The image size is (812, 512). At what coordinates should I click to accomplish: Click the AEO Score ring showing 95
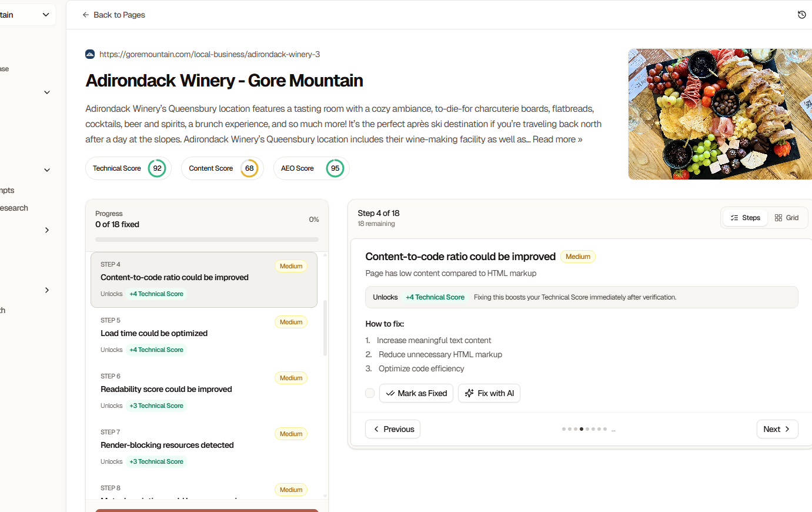click(335, 168)
